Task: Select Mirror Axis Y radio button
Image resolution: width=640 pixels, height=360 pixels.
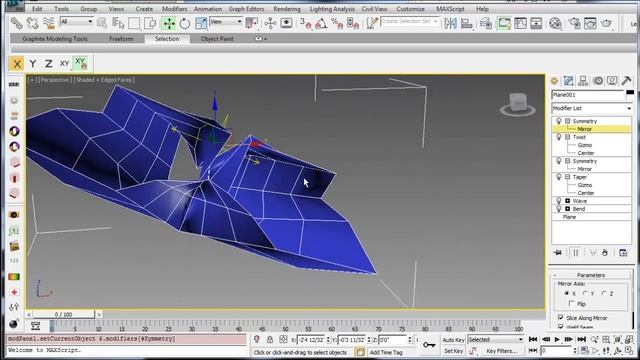Action: tap(585, 293)
